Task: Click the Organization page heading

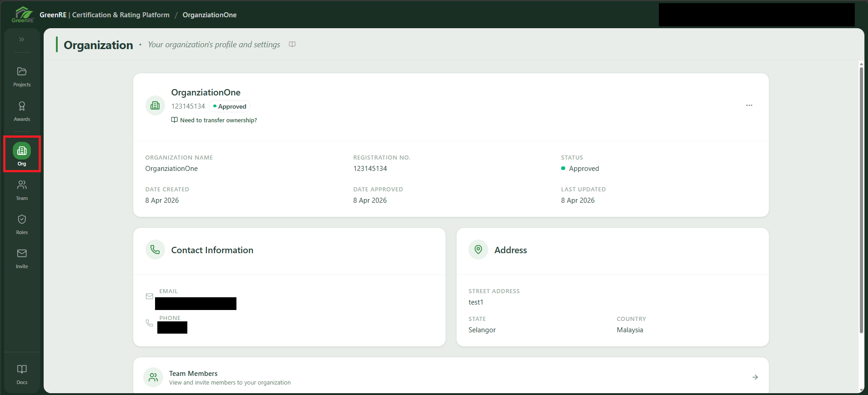Action: [98, 45]
